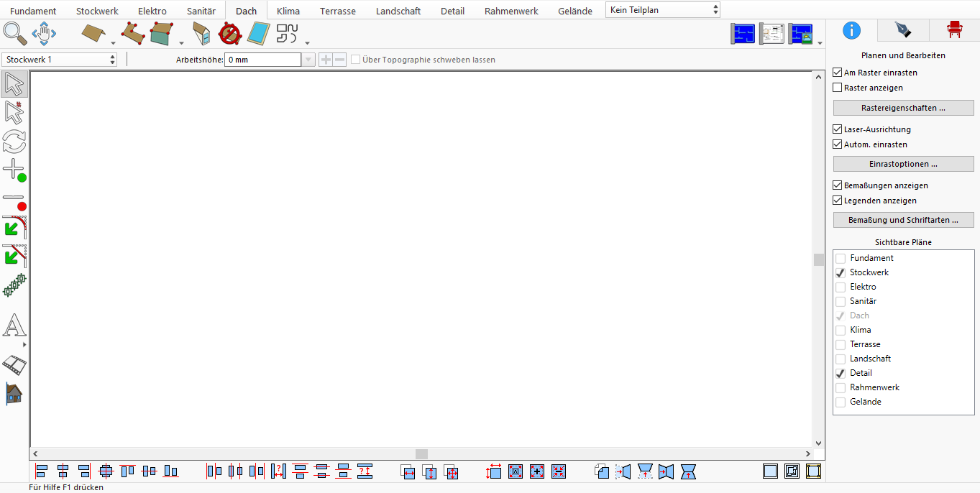The image size is (980, 493).
Task: Select the arrow selection pointer tool
Action: 14,84
